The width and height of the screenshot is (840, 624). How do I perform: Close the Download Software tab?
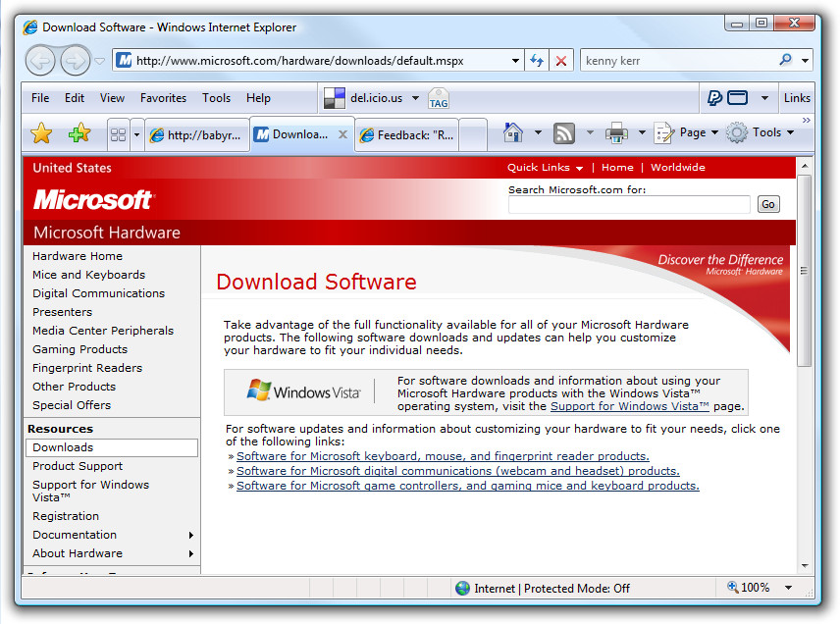pyautogui.click(x=342, y=134)
